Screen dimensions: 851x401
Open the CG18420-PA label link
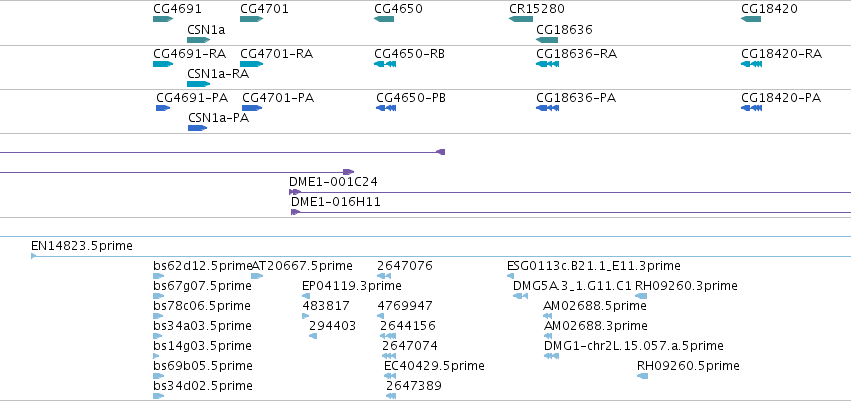781,98
